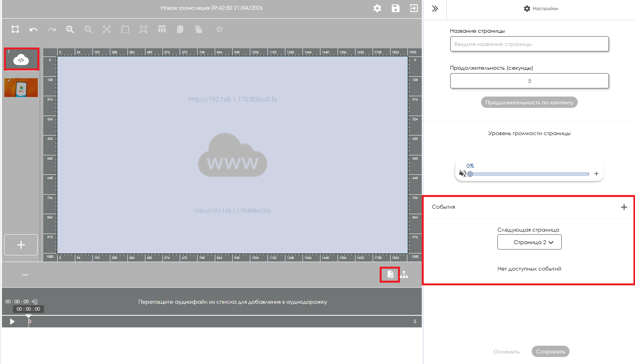Click the page volume slider track
Screen dimensions: 635x364
(530, 174)
